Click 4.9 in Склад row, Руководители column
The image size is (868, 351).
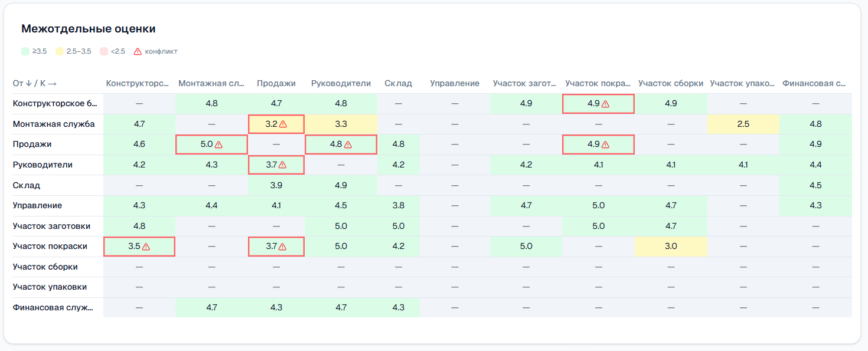point(341,185)
